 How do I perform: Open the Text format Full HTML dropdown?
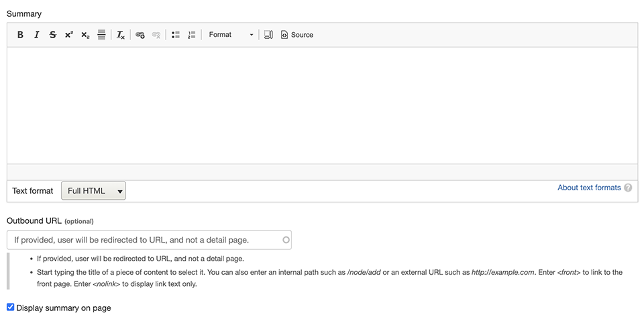(x=94, y=191)
